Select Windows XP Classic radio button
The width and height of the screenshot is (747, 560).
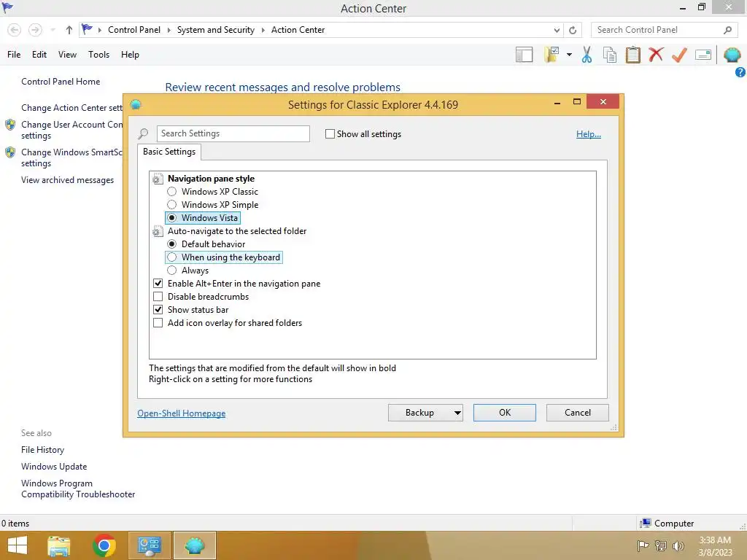[x=172, y=192]
